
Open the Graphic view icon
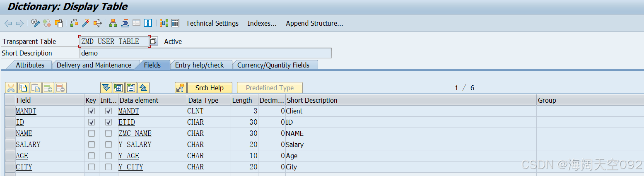pyautogui.click(x=164, y=23)
